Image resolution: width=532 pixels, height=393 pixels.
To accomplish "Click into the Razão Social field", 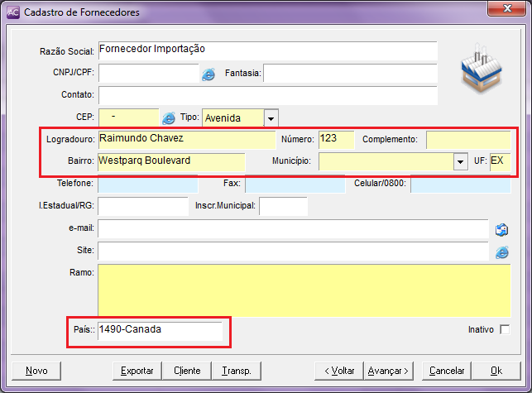I will click(x=266, y=50).
